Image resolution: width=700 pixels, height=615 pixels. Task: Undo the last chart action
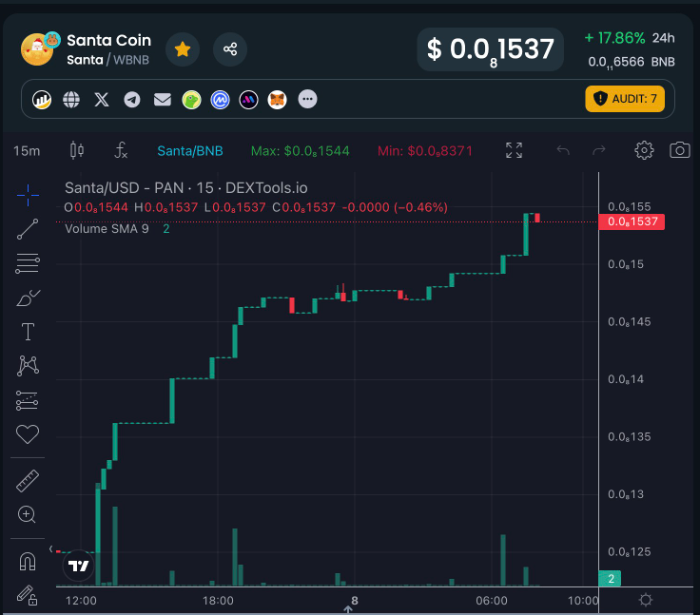click(563, 150)
